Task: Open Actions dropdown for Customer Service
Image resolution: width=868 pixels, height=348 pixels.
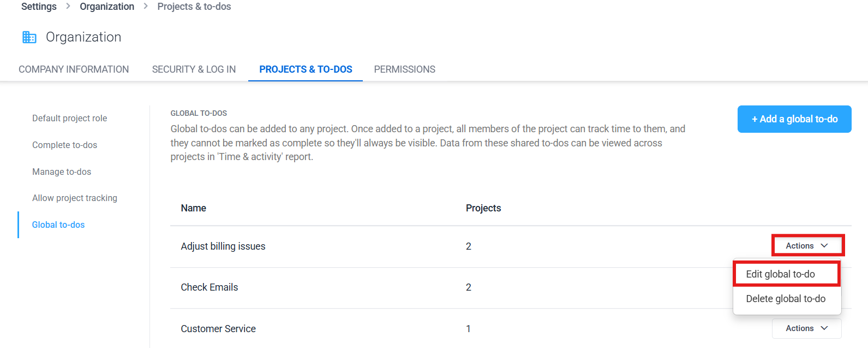Action: pos(807,328)
